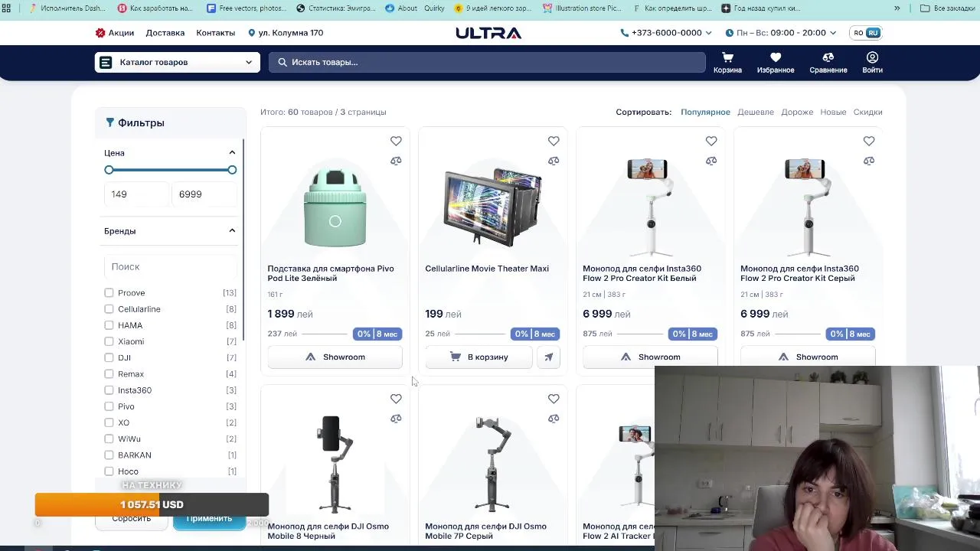Click the search magnifier icon
This screenshot has height=551, width=980.
[x=283, y=62]
